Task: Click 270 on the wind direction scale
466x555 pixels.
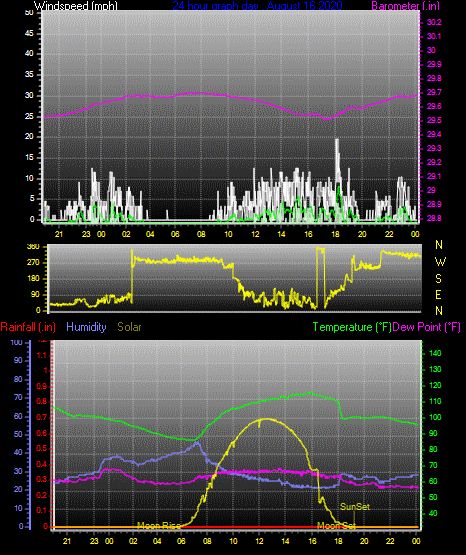Action: pyautogui.click(x=33, y=263)
